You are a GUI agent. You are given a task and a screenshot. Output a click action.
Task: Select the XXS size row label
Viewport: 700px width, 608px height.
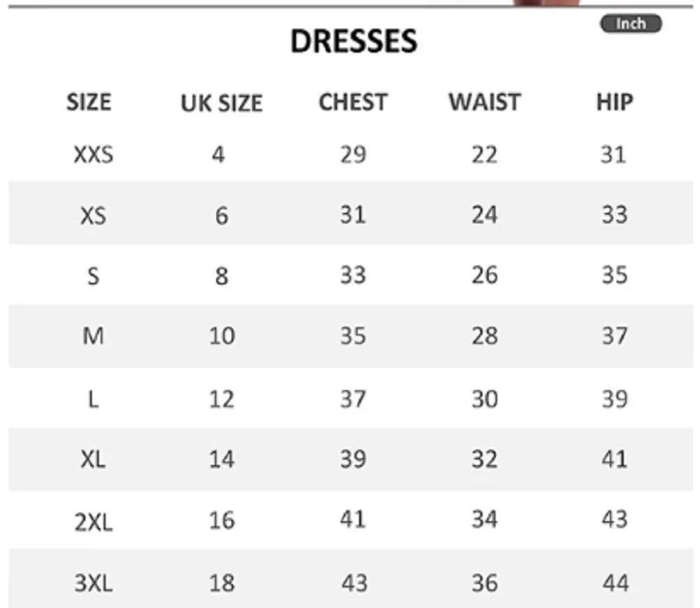click(x=93, y=154)
